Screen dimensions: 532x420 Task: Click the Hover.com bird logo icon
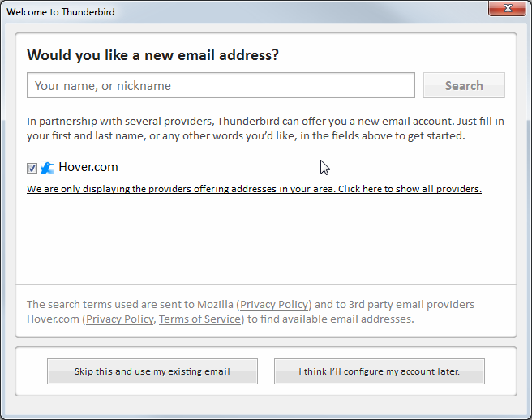click(48, 168)
